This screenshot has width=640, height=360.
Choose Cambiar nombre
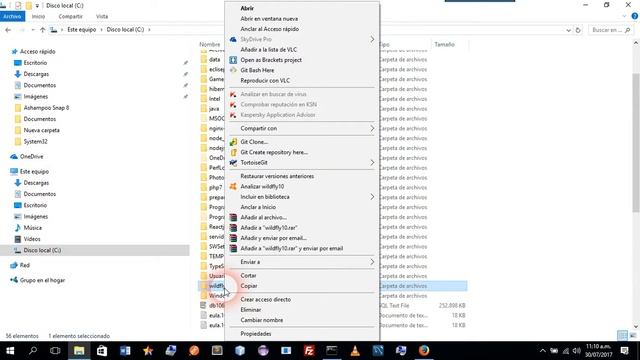[x=262, y=320]
